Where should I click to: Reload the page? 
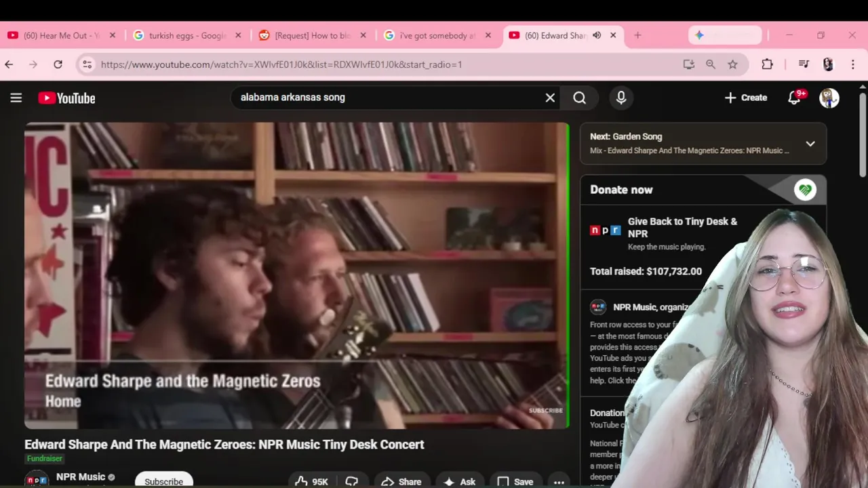pyautogui.click(x=58, y=64)
